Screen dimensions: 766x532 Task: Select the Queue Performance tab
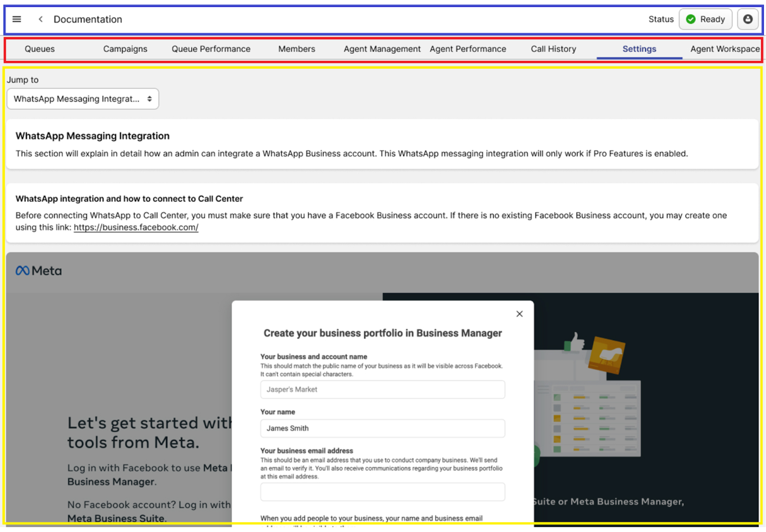(211, 49)
